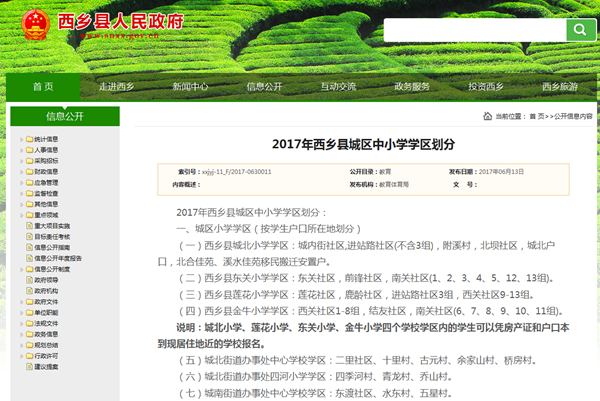Go to the 政务服务 navigation tab
Image resolution: width=600 pixels, height=401 pixels.
pyautogui.click(x=411, y=87)
